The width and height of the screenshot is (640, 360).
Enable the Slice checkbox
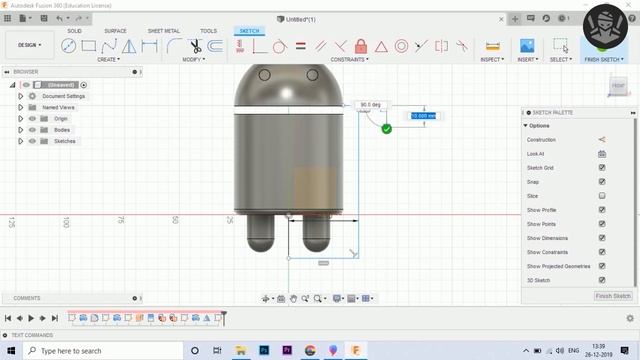point(602,196)
